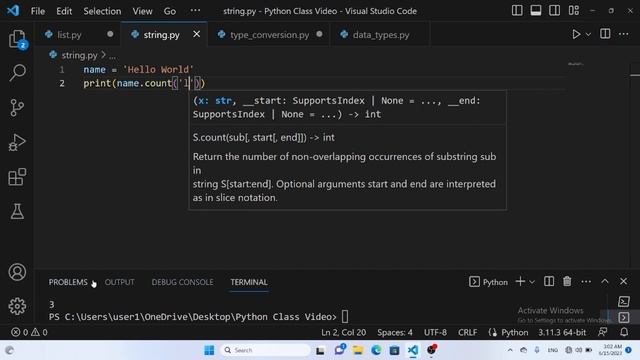Open the Search view icon
The height and width of the screenshot is (360, 640).
tap(17, 73)
